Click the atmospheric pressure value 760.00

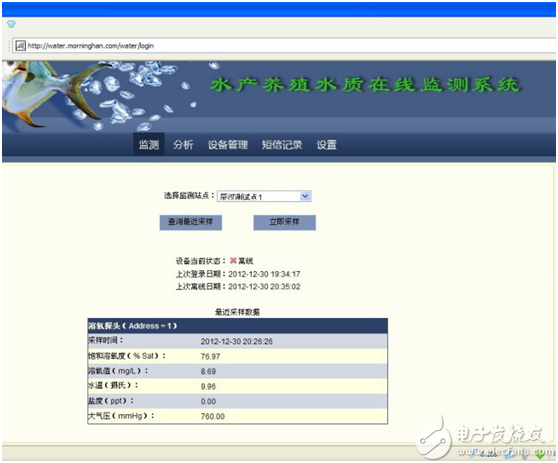[x=212, y=416]
